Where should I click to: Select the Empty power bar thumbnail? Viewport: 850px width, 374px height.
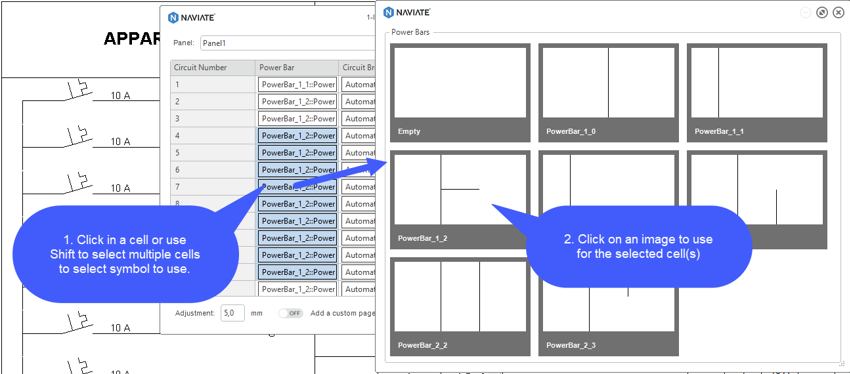[x=460, y=93]
